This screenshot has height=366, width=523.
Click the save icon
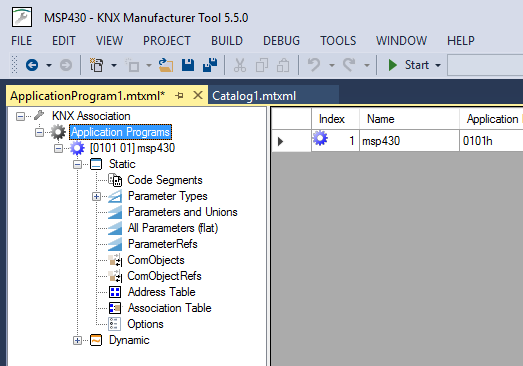188,65
